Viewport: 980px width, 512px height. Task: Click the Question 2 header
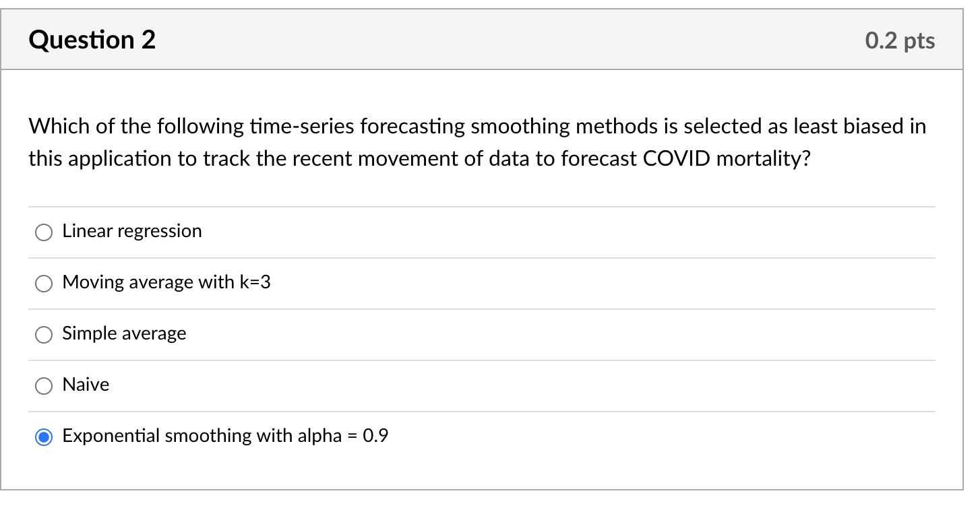[x=92, y=40]
